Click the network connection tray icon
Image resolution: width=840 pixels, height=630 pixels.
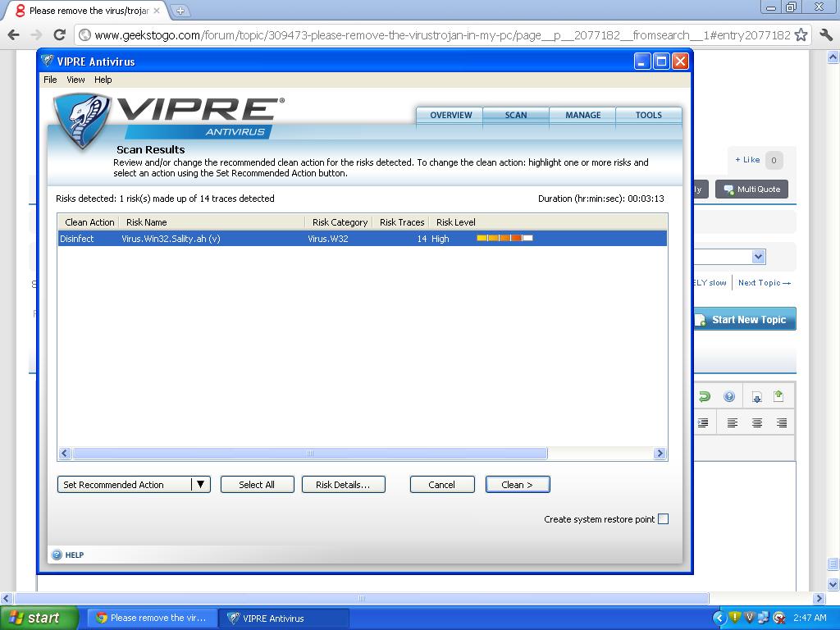click(x=764, y=618)
